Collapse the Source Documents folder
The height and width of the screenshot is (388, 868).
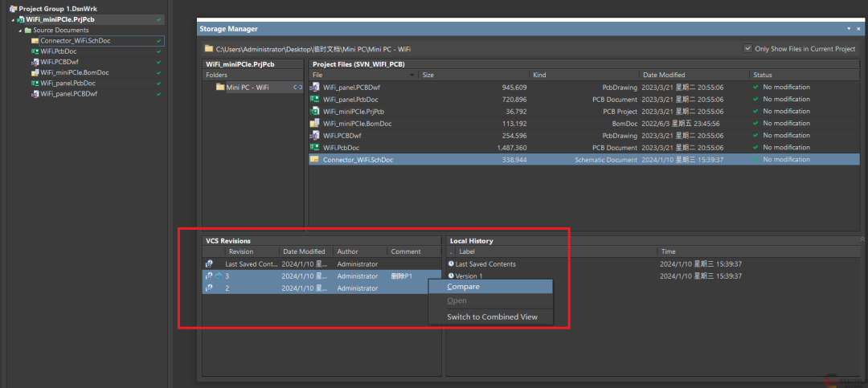pyautogui.click(x=20, y=30)
